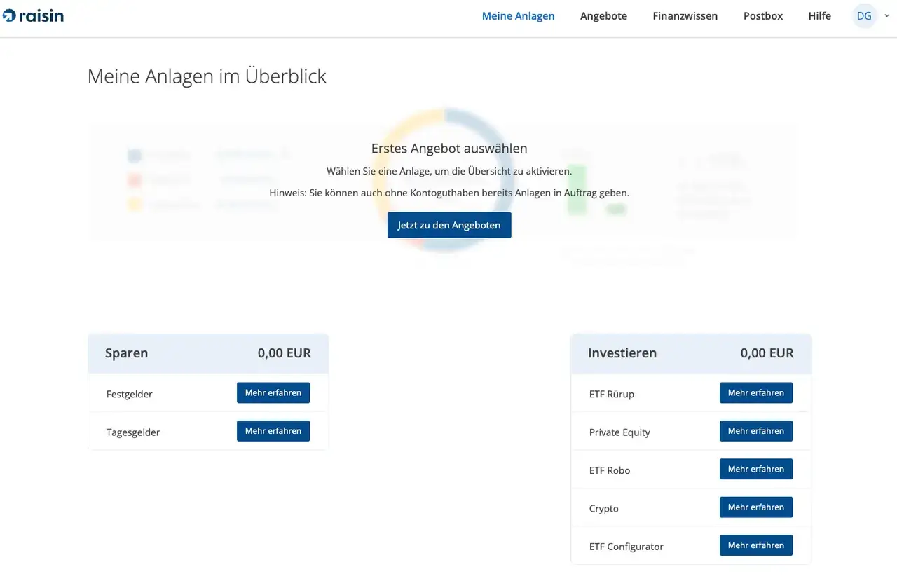Learn more about Private Equity
The width and height of the screenshot is (897, 588).
pyautogui.click(x=756, y=431)
